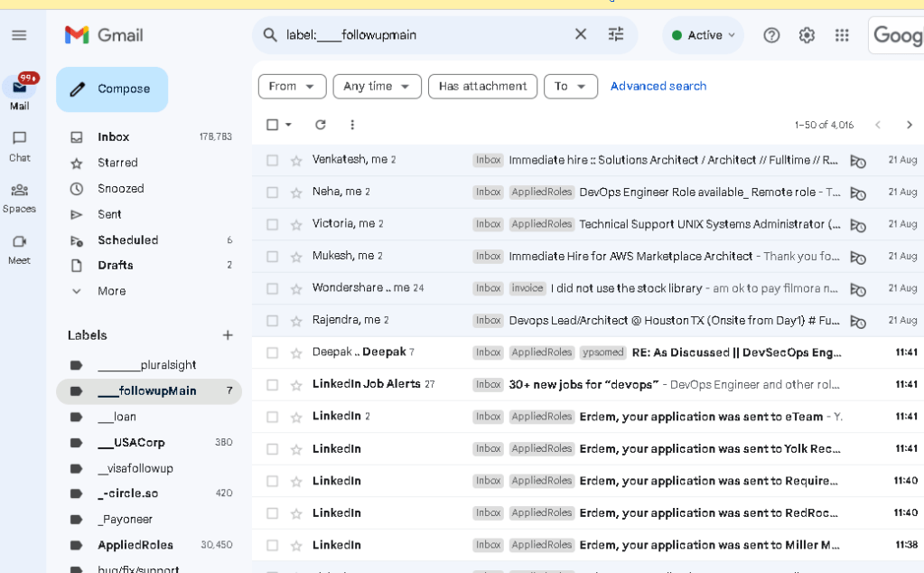This screenshot has height=573, width=924.
Task: Open the _visafollowup label
Action: [149, 468]
